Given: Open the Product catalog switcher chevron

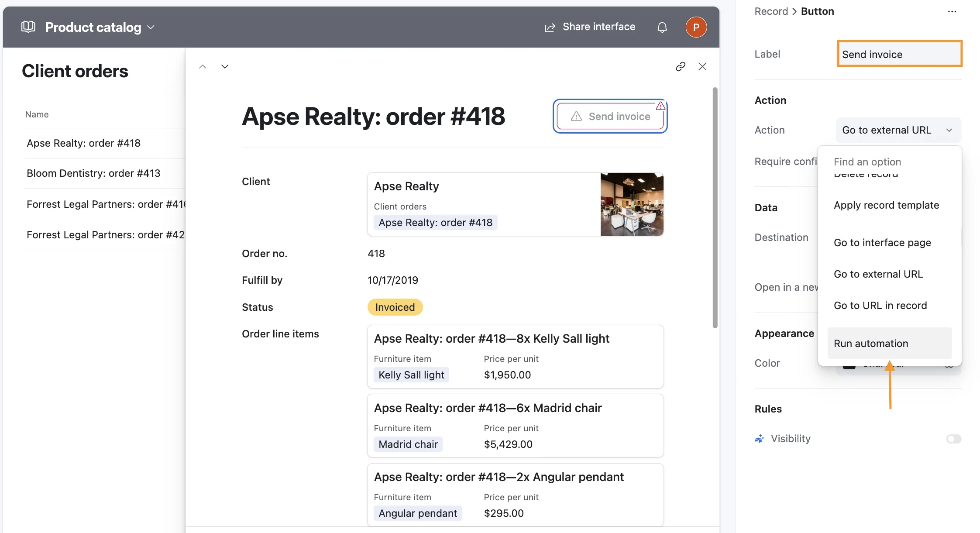Looking at the screenshot, I should (x=151, y=27).
